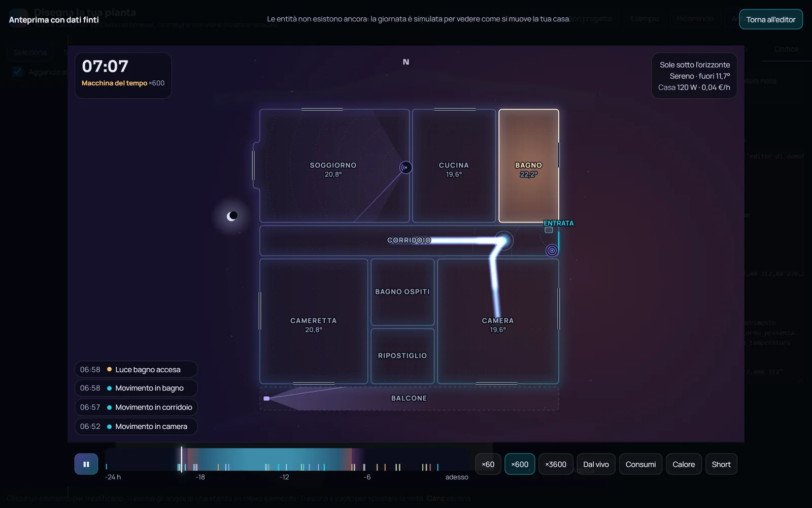The image size is (812, 508).
Task: Click the Corridoio label
Action: (x=409, y=240)
